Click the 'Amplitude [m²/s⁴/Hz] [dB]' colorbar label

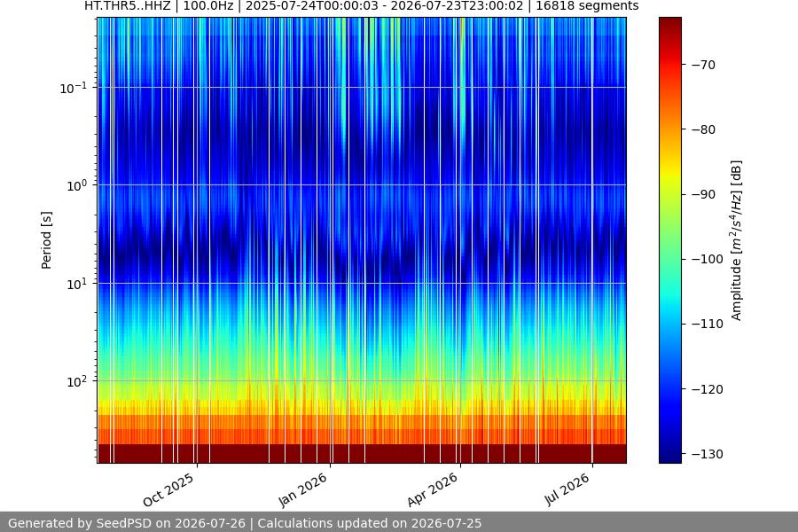(x=737, y=240)
